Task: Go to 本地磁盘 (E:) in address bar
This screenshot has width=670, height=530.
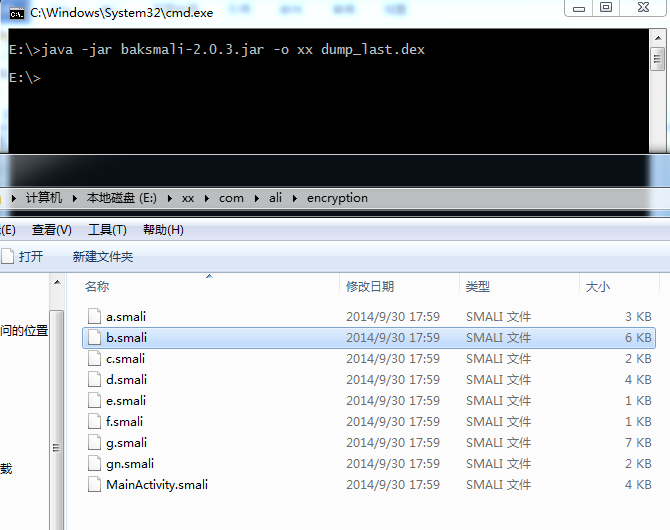Action: pyautogui.click(x=122, y=198)
